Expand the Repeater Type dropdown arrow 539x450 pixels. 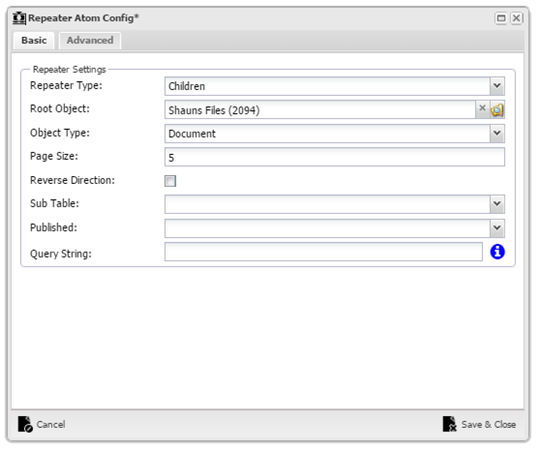(497, 86)
